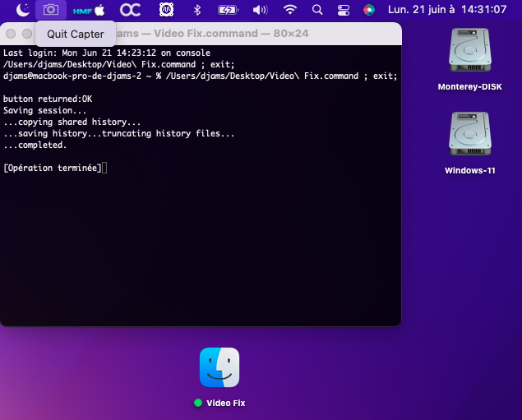Click the '...saving history...truncating history files...' line
Viewport: 522px width, 420px height.
119,133
